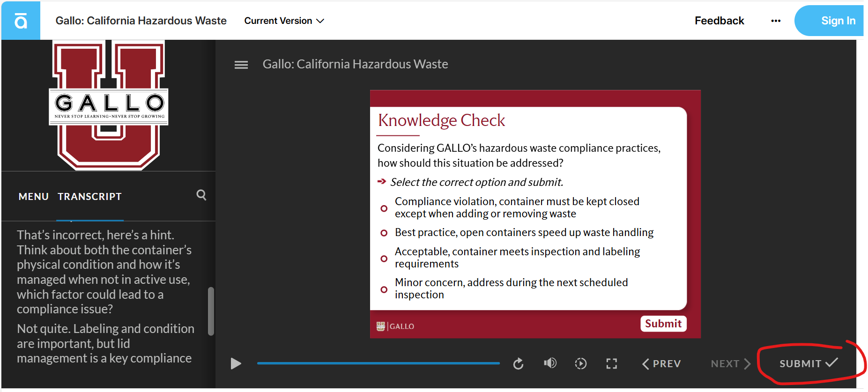Click the GALLO footer logo on slide
This screenshot has height=392, width=868.
point(395,326)
